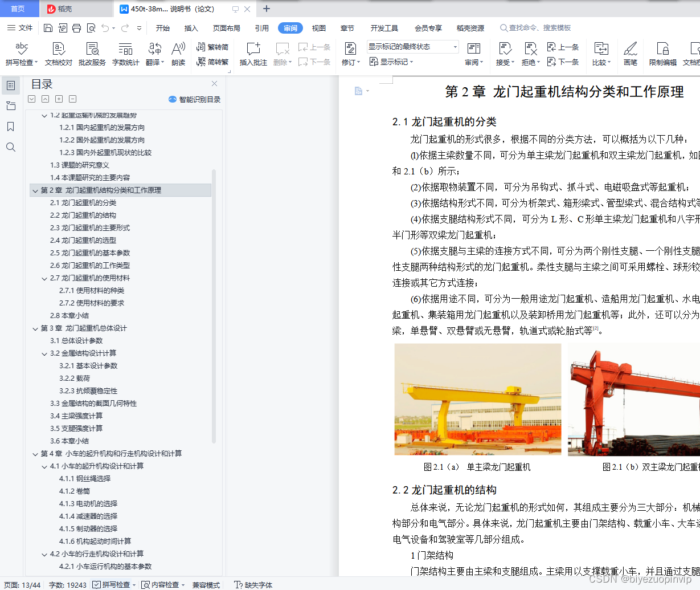
Task: Open 字数统计 word count tool
Action: [x=125, y=54]
